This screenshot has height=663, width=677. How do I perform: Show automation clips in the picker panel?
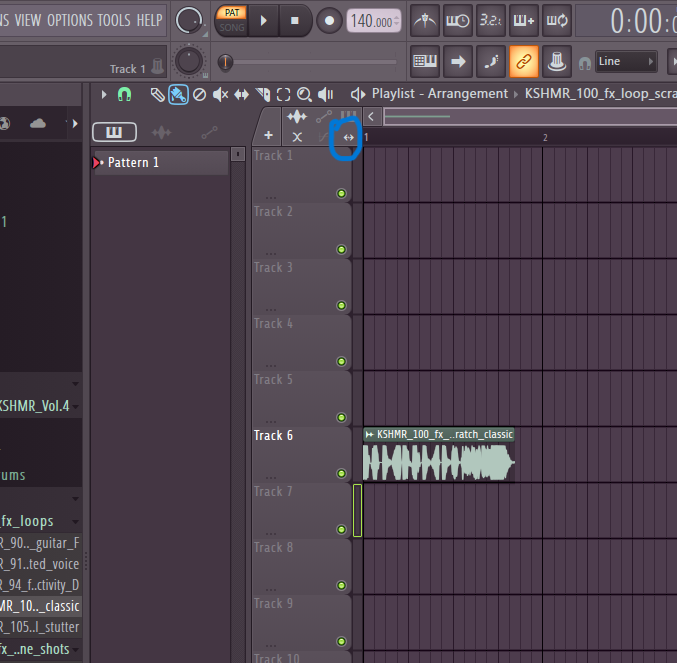209,133
